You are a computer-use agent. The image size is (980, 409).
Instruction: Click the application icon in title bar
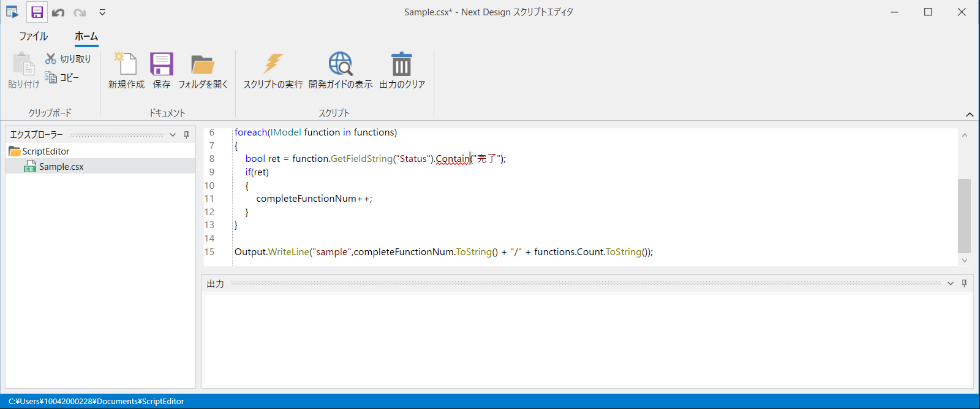coord(12,12)
